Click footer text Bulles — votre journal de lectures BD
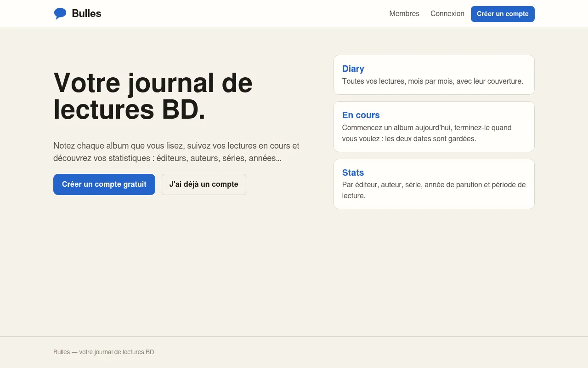The width and height of the screenshot is (588, 368). pos(104,352)
